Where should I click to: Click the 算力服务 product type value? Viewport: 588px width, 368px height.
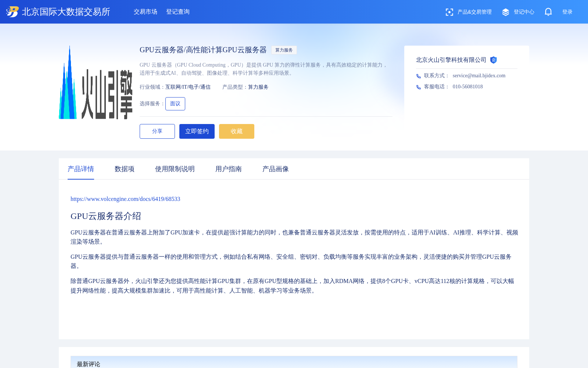[x=258, y=87]
